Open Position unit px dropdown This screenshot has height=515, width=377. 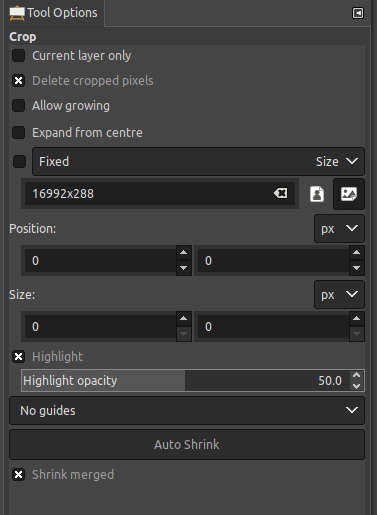point(339,229)
